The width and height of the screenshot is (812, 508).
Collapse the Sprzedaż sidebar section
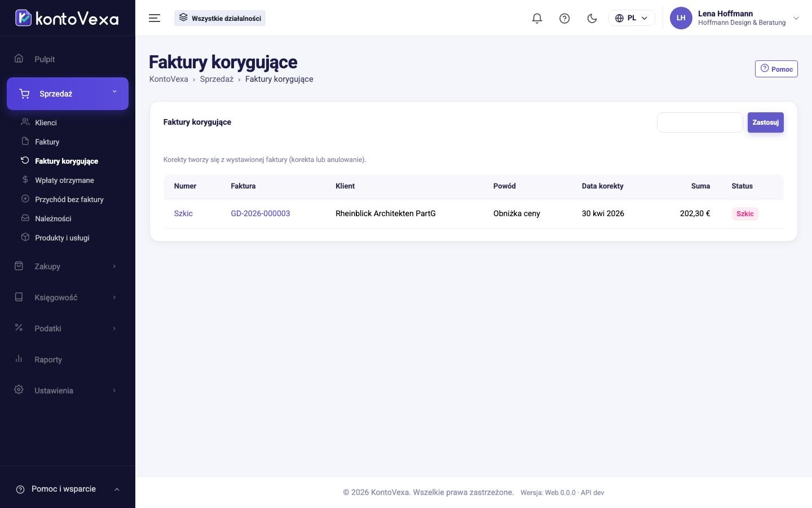(x=68, y=94)
